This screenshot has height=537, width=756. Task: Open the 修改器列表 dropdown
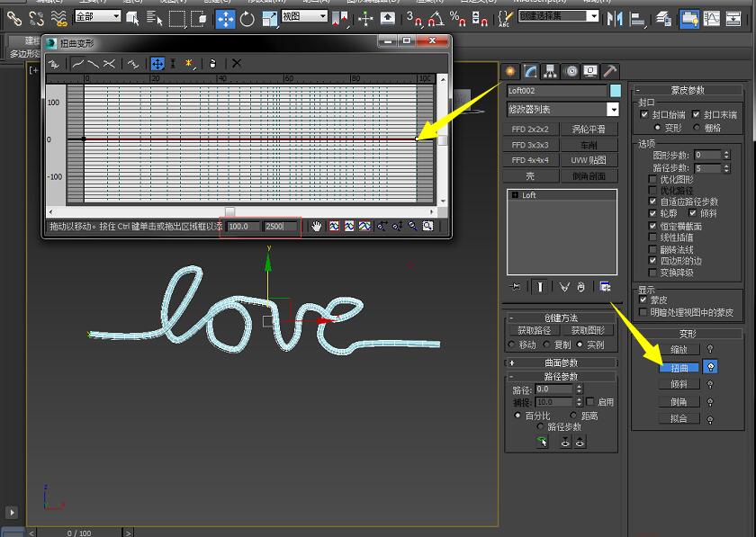[x=613, y=110]
